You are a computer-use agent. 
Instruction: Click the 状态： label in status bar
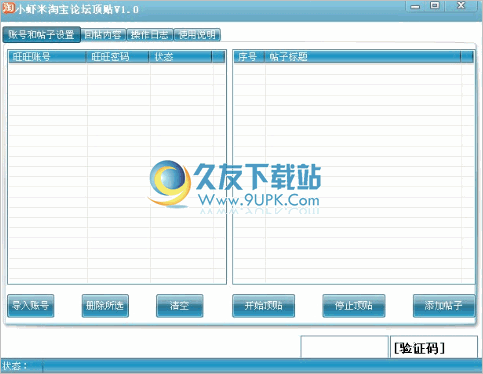tap(15, 366)
